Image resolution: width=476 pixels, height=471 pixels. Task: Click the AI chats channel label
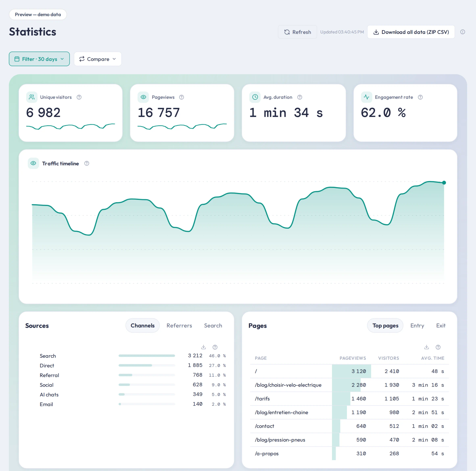click(49, 395)
